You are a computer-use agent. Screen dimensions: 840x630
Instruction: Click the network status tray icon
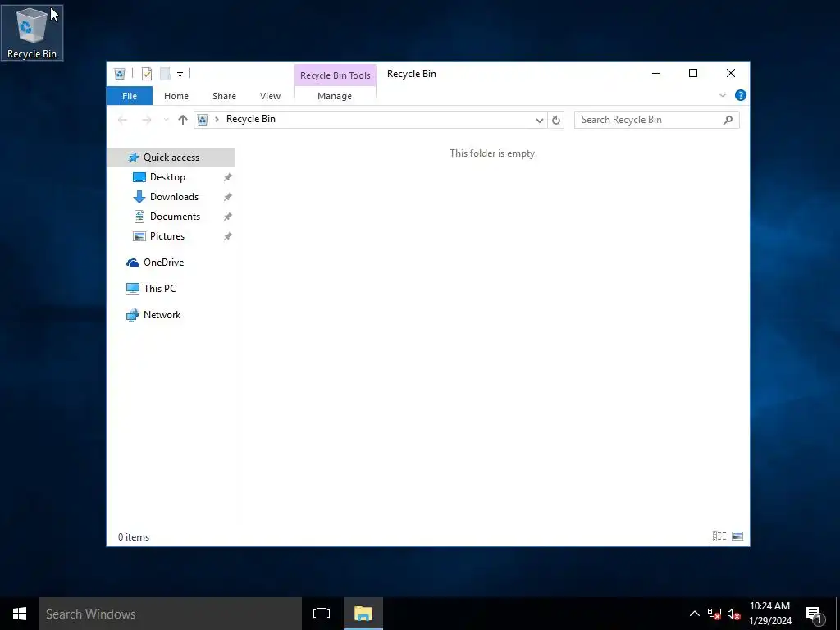714,614
